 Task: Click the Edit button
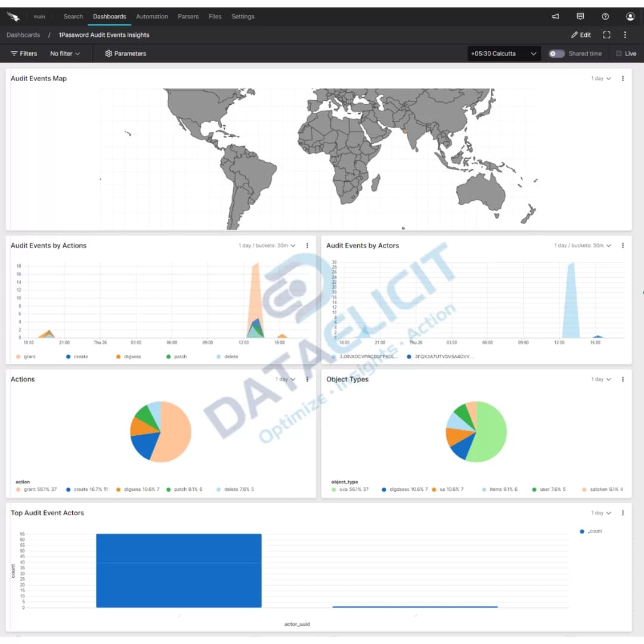[580, 35]
